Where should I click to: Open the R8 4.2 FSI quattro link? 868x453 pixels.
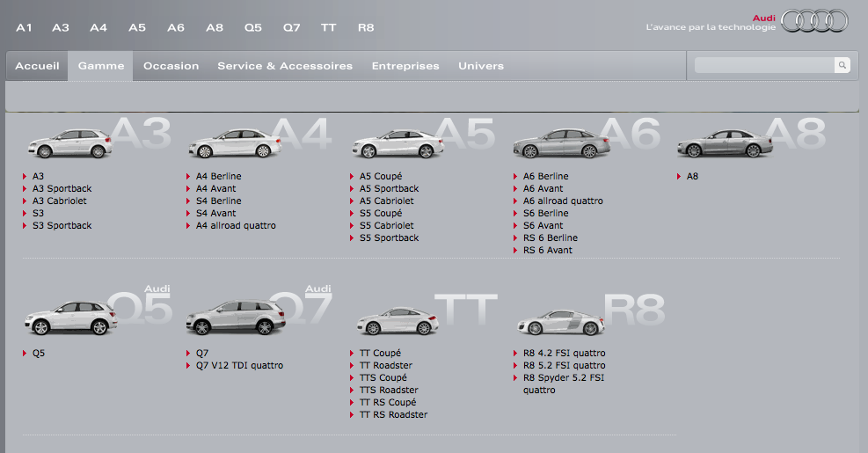click(x=564, y=353)
